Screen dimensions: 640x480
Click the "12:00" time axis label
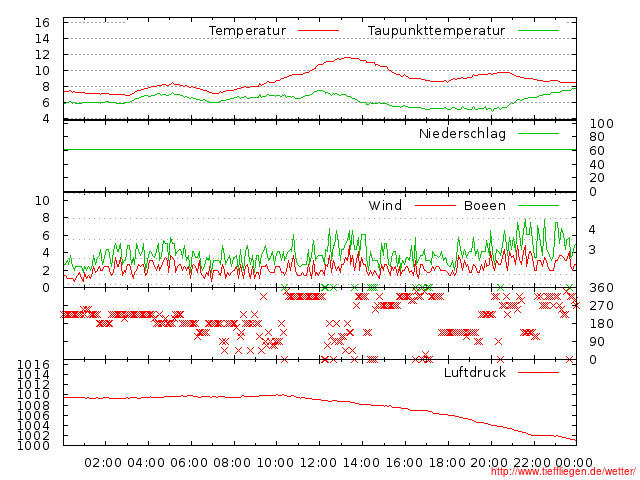pyautogui.click(x=318, y=463)
